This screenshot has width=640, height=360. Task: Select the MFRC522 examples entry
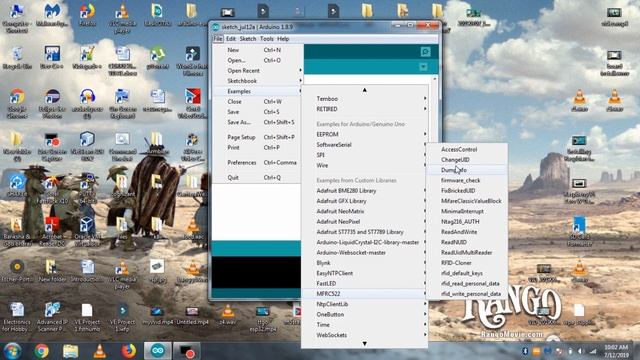(x=364, y=294)
